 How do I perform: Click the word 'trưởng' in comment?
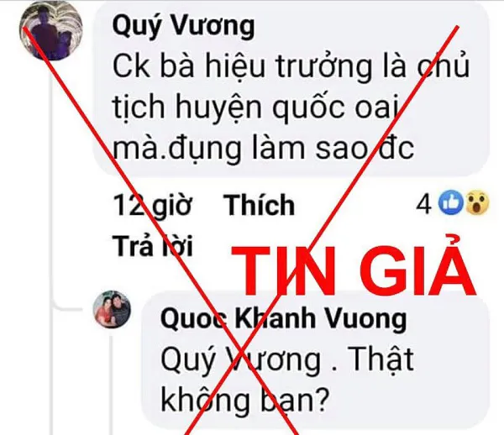coord(323,68)
